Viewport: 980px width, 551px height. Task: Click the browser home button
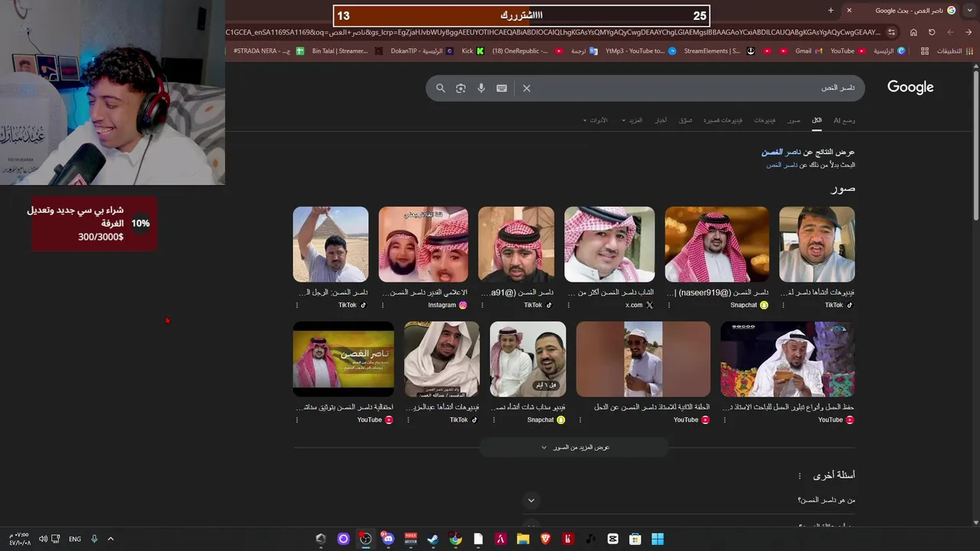(x=913, y=32)
